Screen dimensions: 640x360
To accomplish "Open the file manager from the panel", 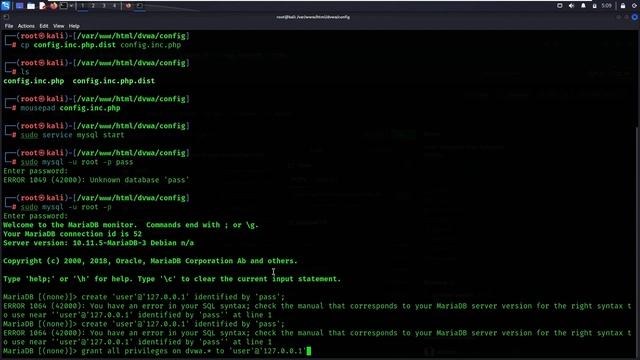I will pos(31,6).
